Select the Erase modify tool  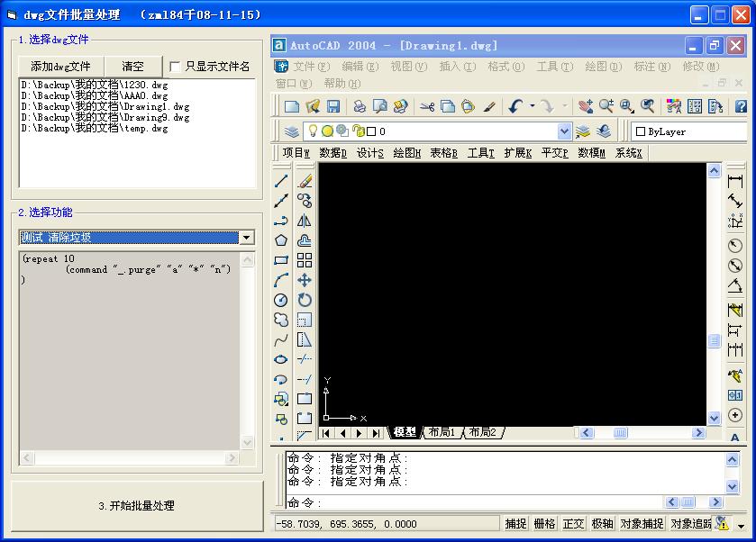coord(305,181)
